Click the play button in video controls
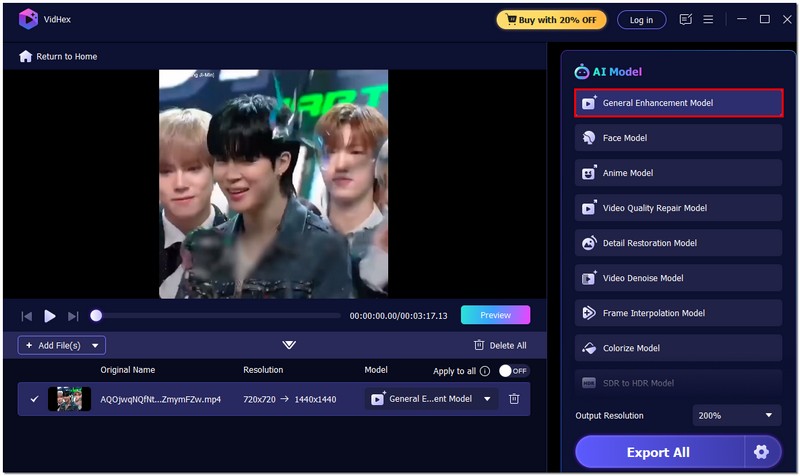The image size is (800, 476). click(50, 316)
